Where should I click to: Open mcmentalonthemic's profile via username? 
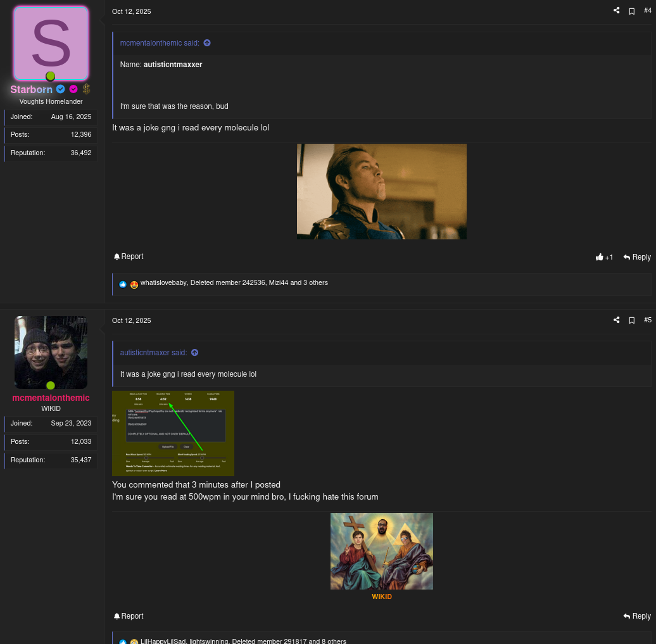(x=51, y=398)
